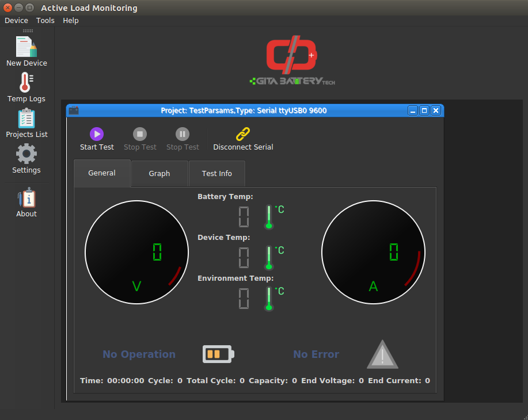
Task: Open Settings via the gear icon
Action: tap(26, 154)
